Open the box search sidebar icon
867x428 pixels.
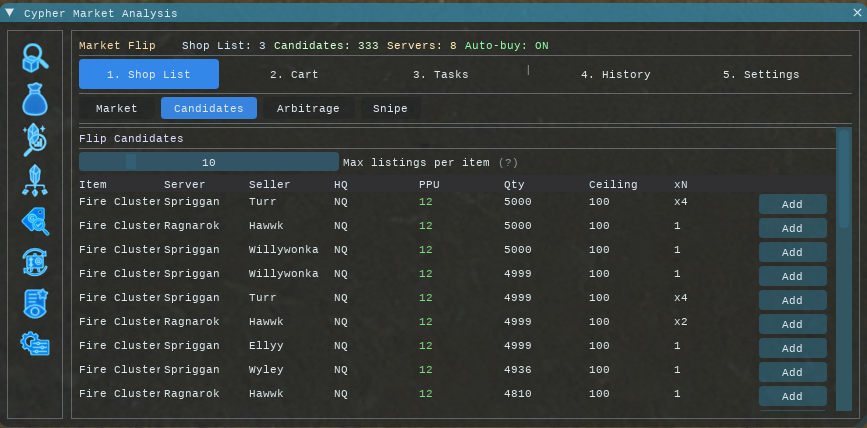point(35,58)
